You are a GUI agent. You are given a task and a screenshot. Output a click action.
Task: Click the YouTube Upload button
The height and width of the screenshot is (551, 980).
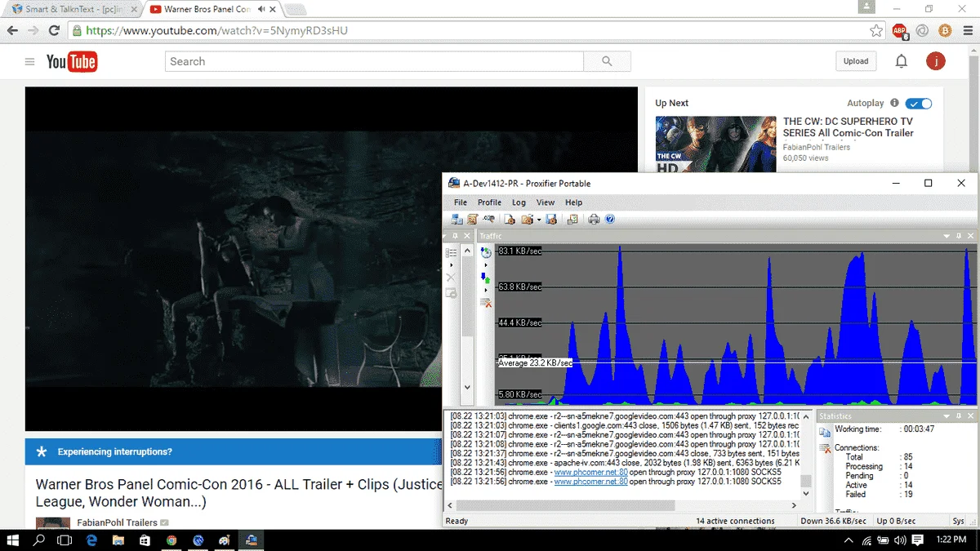coord(856,61)
